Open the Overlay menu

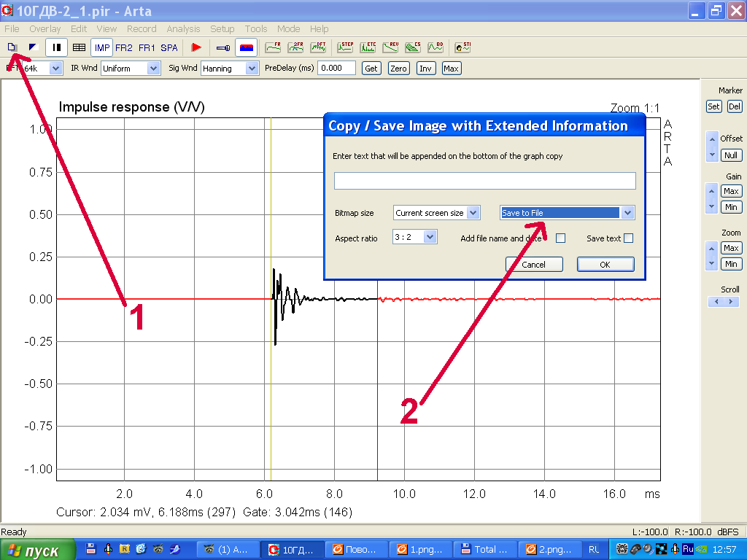[x=44, y=29]
